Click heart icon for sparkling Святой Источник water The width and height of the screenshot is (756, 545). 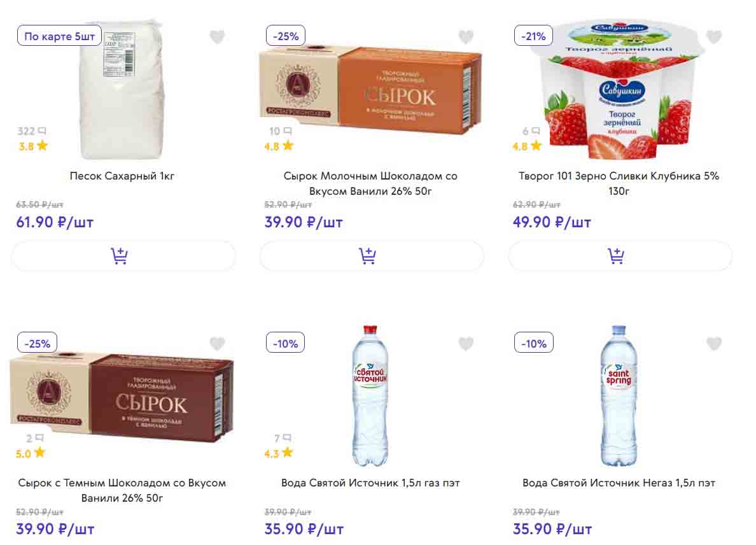[x=466, y=344]
